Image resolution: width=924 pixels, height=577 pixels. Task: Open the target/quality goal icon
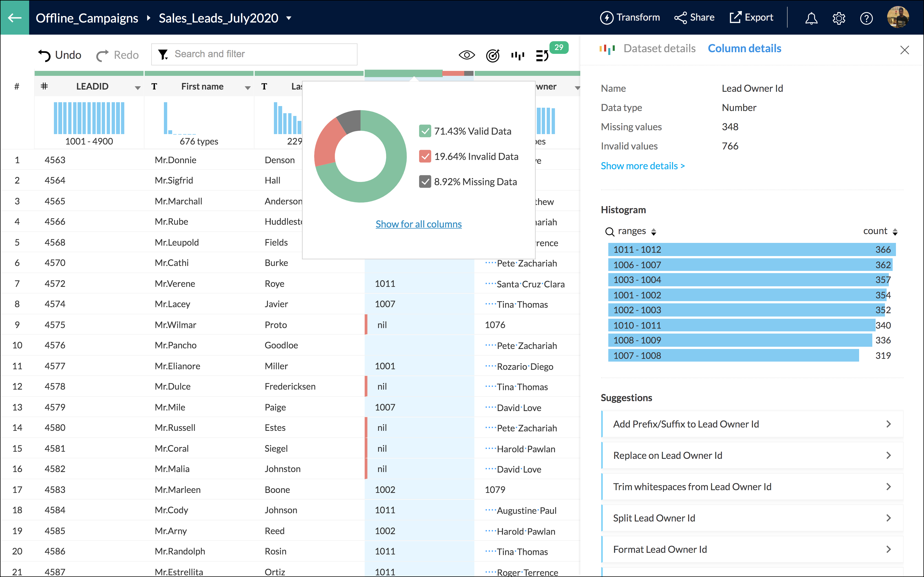tap(493, 55)
